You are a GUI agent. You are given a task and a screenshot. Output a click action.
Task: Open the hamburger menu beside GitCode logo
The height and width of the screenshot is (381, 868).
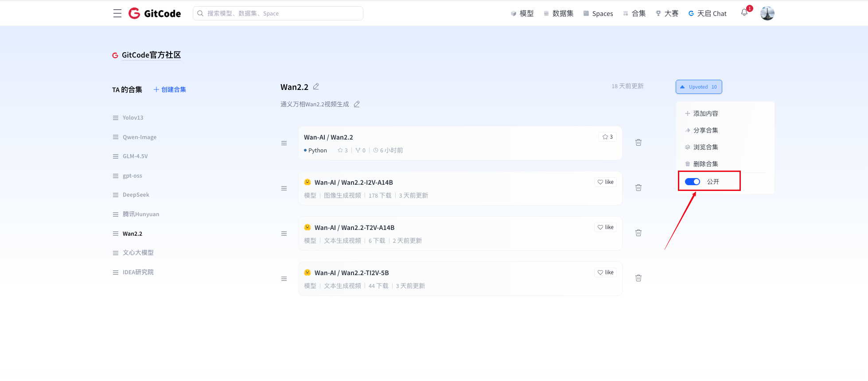[x=117, y=13]
